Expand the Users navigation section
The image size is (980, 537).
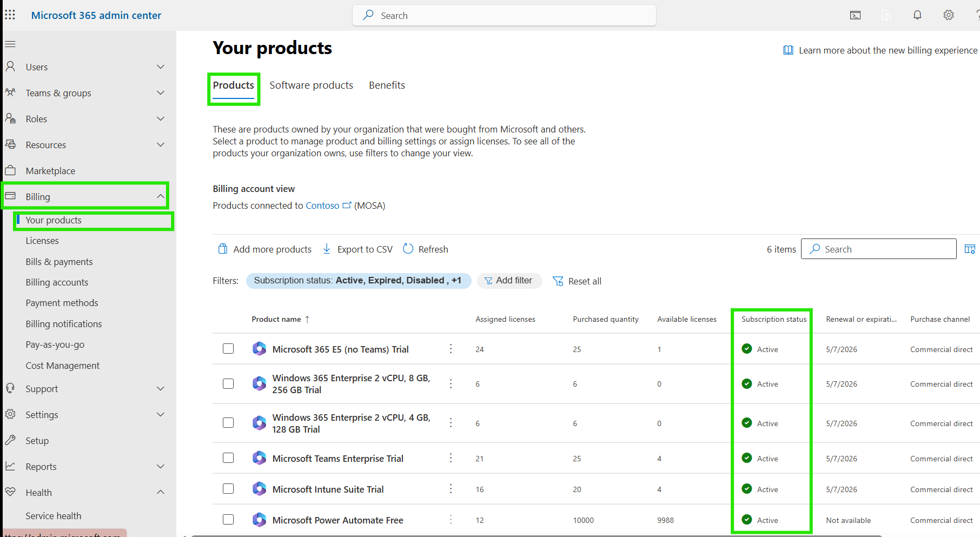pyautogui.click(x=161, y=67)
